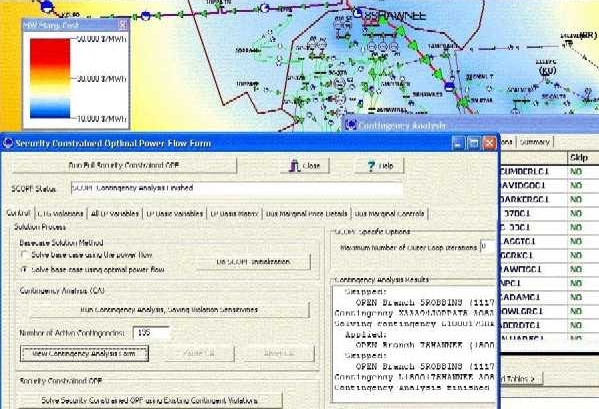Toggle Skip value NO for row LAGGTC1
The width and height of the screenshot is (599, 409).
pos(576,241)
